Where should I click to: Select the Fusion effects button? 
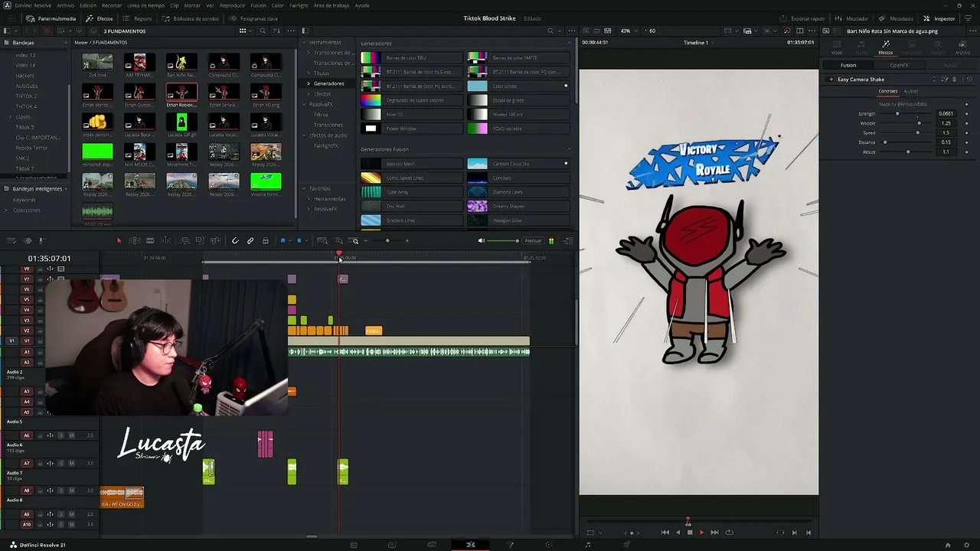[x=848, y=66]
